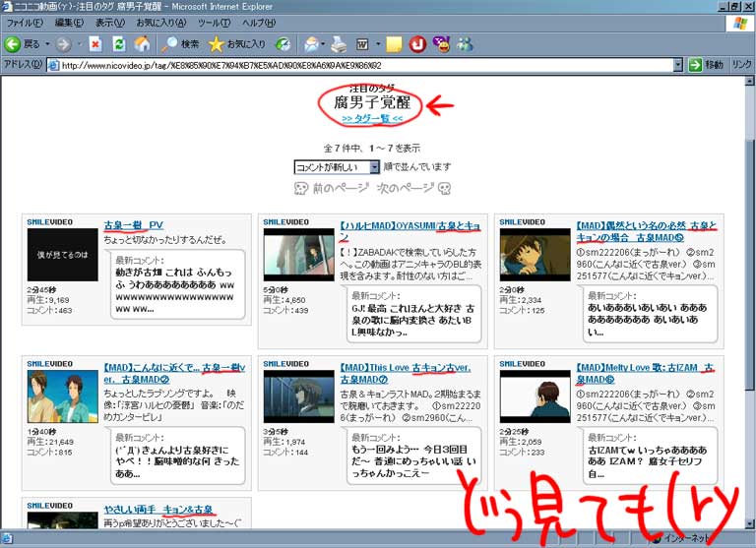The width and height of the screenshot is (756, 548).
Task: Click the 全7件中、1～7を表示 text
Action: [372, 148]
